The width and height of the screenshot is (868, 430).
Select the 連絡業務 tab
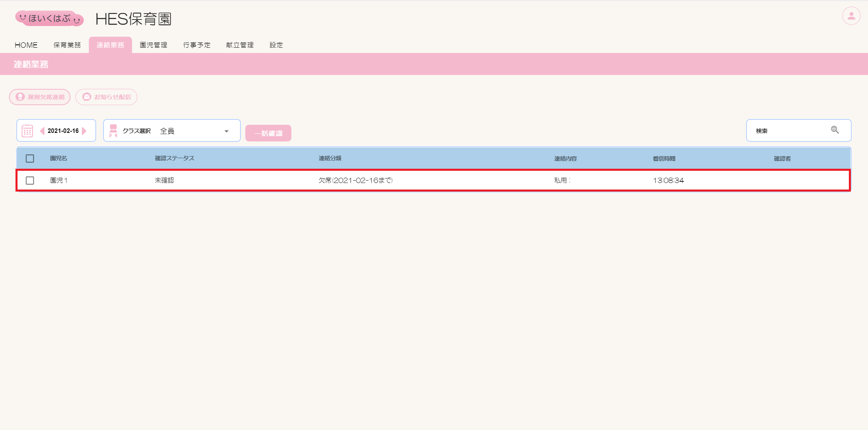coord(110,45)
